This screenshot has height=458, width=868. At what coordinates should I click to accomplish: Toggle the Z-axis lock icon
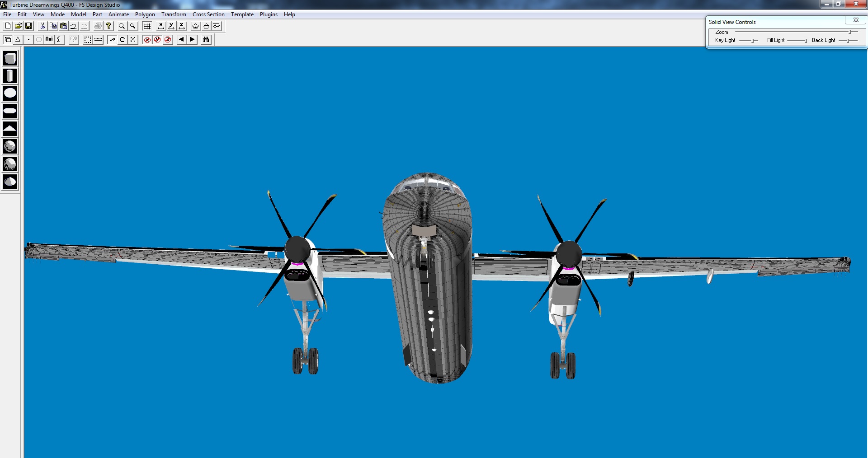click(168, 40)
